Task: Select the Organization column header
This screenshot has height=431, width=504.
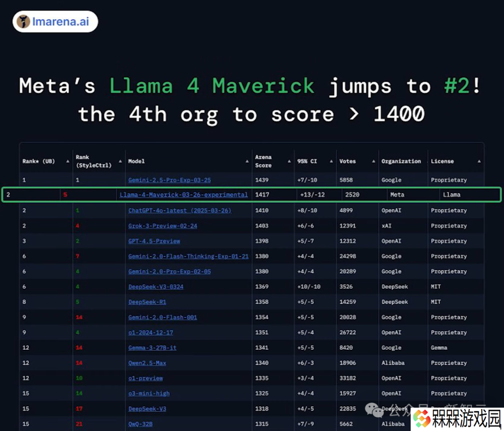Action: (401, 161)
